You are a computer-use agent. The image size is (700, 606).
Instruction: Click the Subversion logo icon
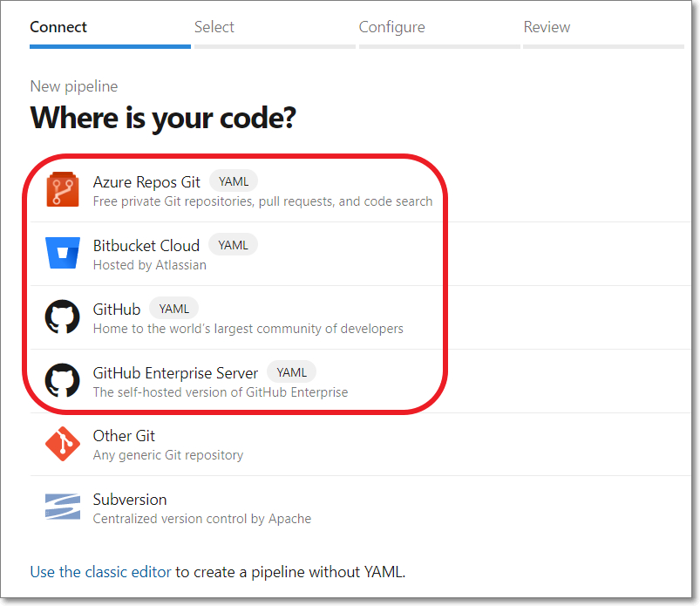click(63, 507)
